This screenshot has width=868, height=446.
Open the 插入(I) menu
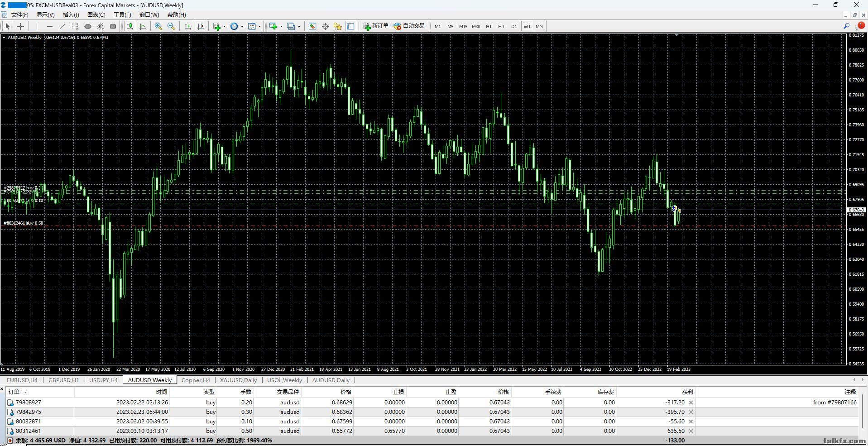coord(71,15)
